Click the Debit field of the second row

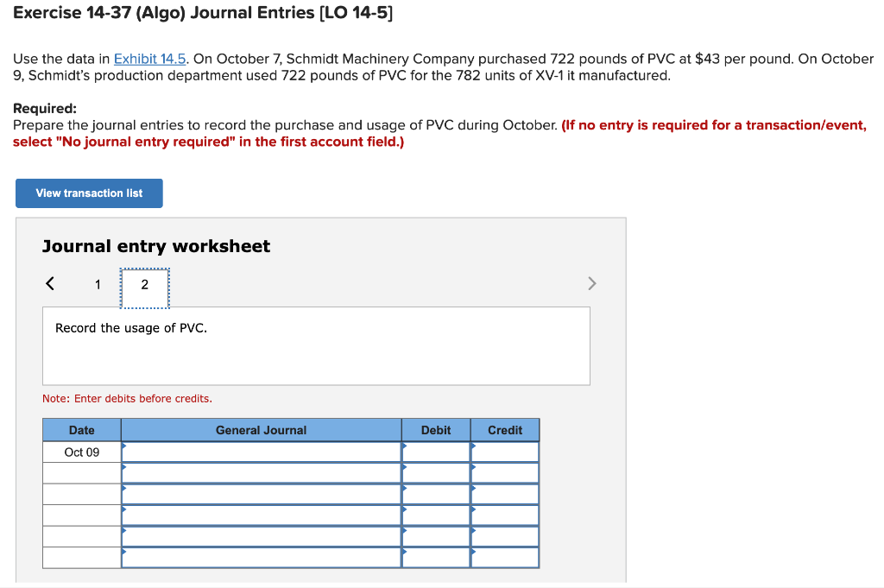pos(436,473)
